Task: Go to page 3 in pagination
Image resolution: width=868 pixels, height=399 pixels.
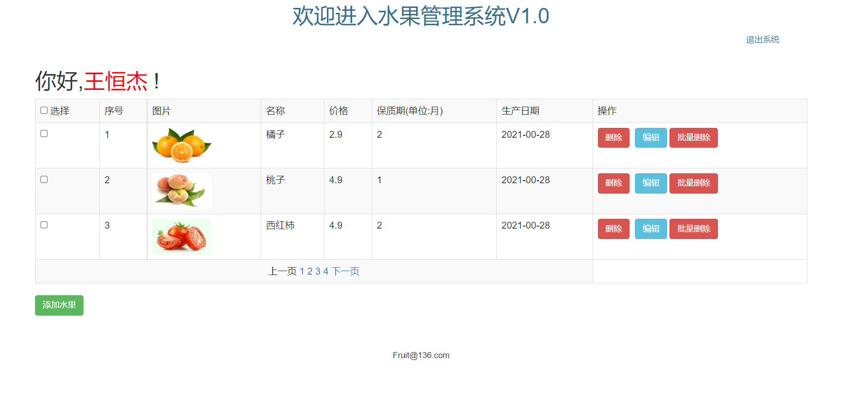Action: click(318, 271)
